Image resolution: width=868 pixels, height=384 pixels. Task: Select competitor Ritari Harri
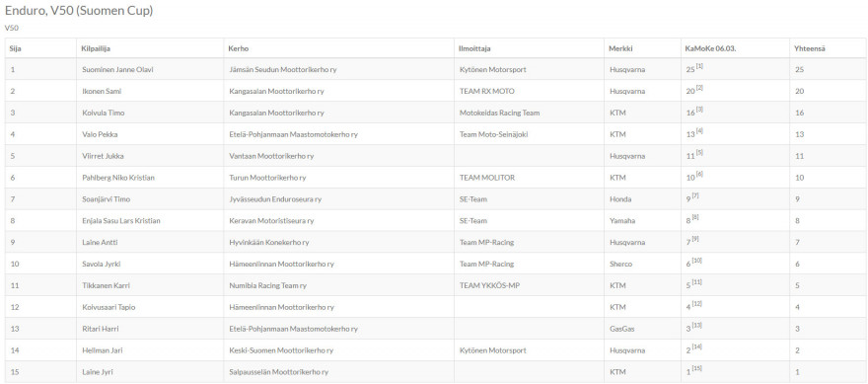(101, 329)
